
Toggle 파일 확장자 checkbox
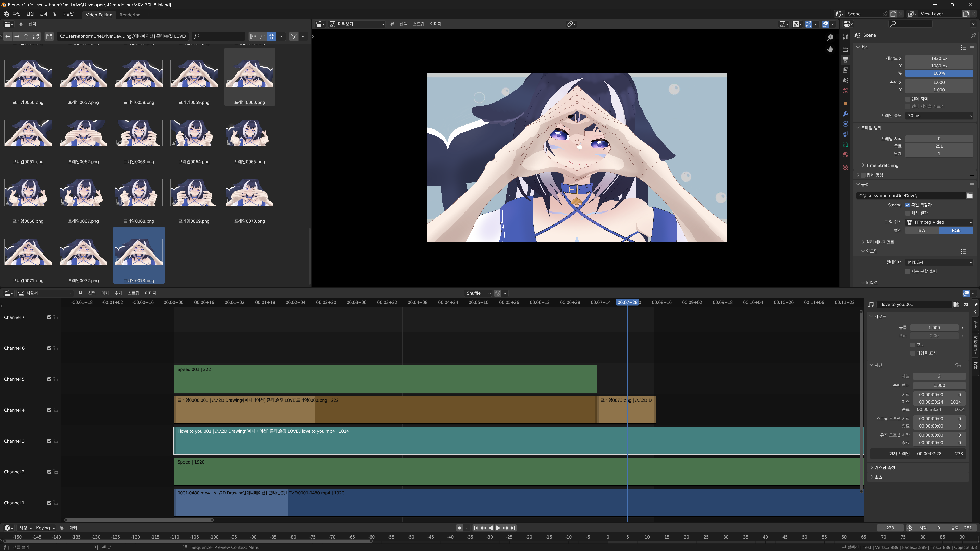(x=907, y=205)
